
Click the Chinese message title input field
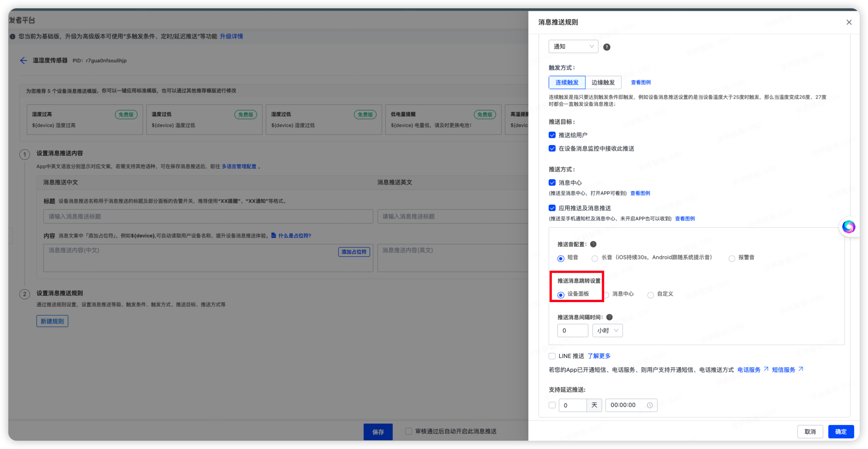coord(208,216)
